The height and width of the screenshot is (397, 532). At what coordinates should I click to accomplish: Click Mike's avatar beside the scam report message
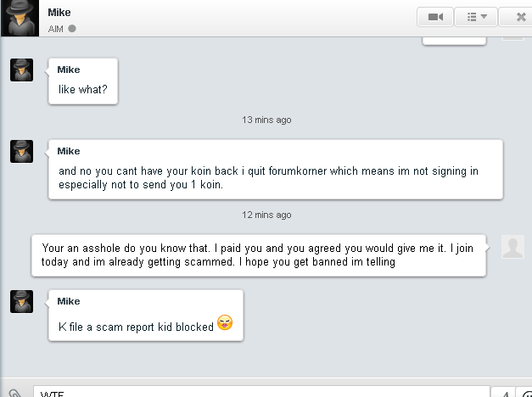click(21, 302)
